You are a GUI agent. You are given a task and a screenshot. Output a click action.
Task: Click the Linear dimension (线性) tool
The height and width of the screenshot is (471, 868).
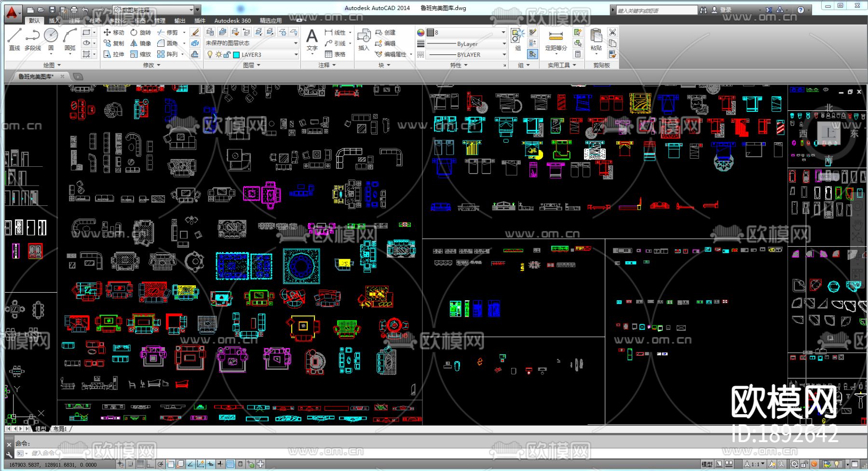tap(335, 32)
